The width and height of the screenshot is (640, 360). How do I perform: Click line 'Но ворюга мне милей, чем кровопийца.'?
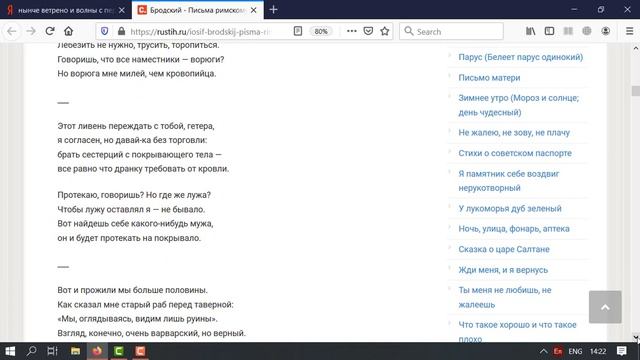[137, 74]
